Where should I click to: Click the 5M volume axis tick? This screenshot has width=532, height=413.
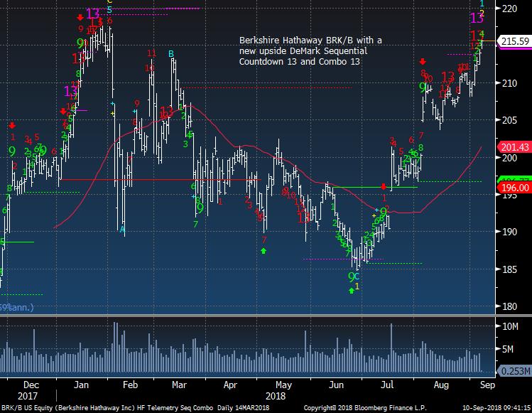[508, 349]
